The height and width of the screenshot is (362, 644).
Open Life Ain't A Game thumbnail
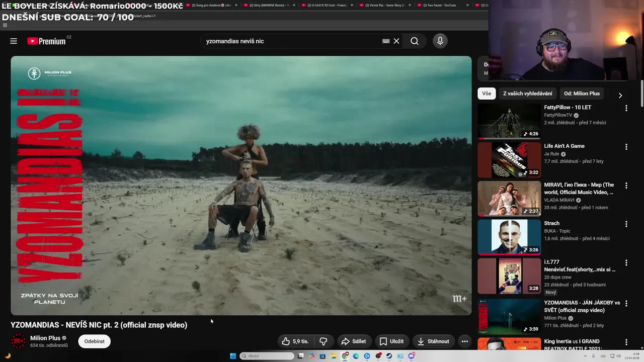(509, 160)
